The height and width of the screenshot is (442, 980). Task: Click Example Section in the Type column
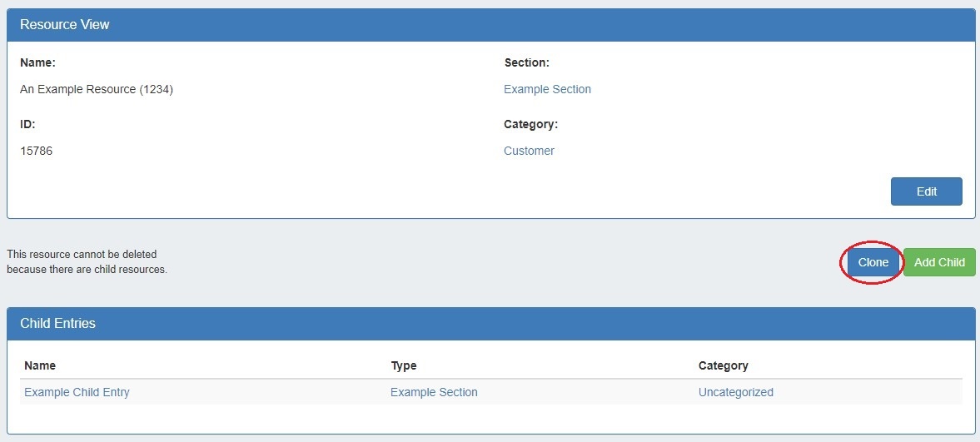tap(434, 392)
